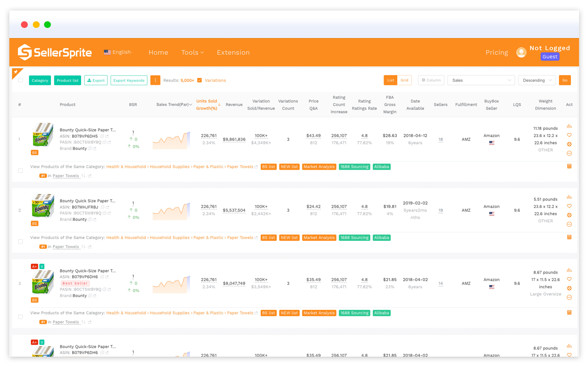Viewport: 588px width, 366px height.
Task: Click the orange three-dots more button
Action: [155, 80]
